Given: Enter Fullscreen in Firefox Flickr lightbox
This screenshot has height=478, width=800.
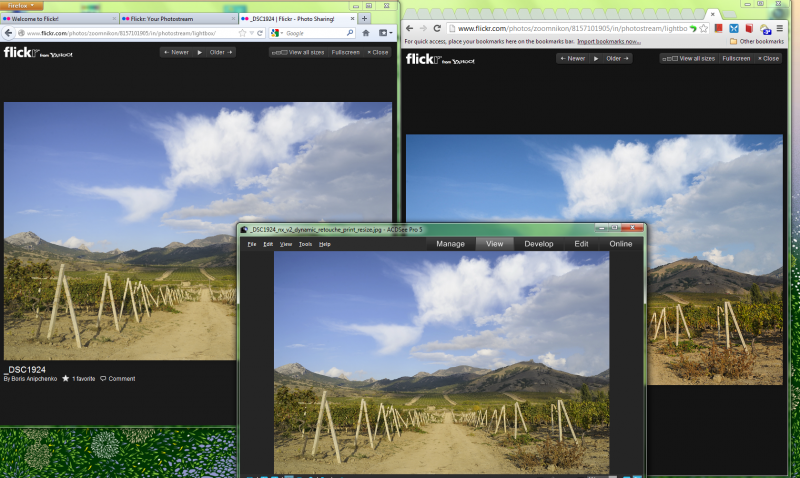Looking at the screenshot, I should click(x=345, y=52).
